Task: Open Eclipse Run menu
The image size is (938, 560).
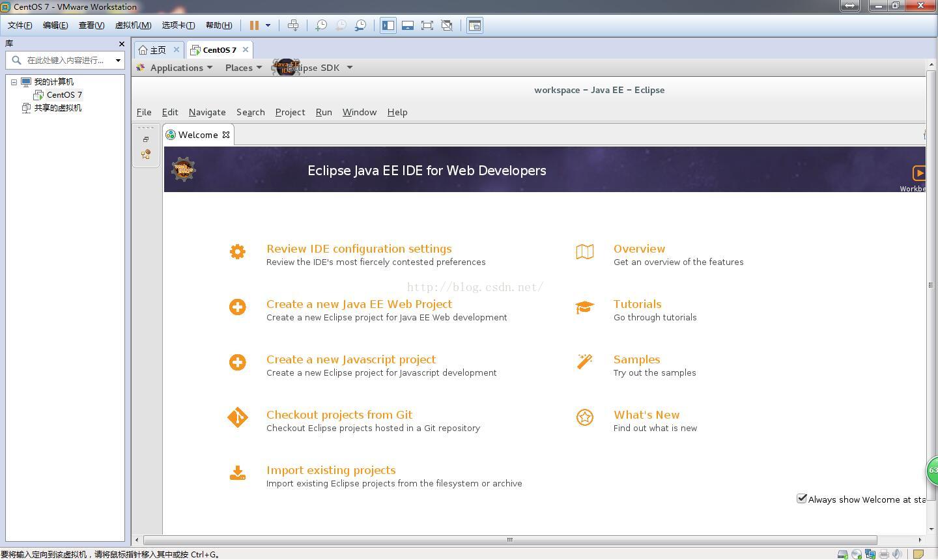Action: (324, 112)
